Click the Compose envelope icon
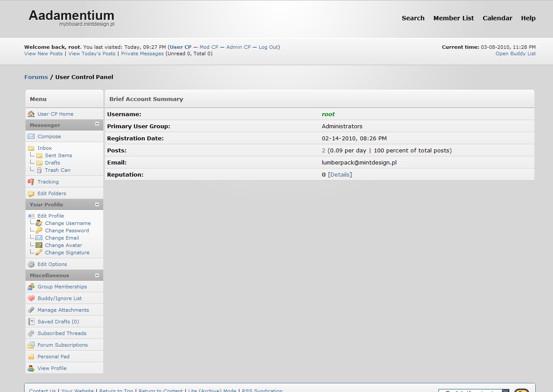Viewport: 553px width, 392px height. 31,136
